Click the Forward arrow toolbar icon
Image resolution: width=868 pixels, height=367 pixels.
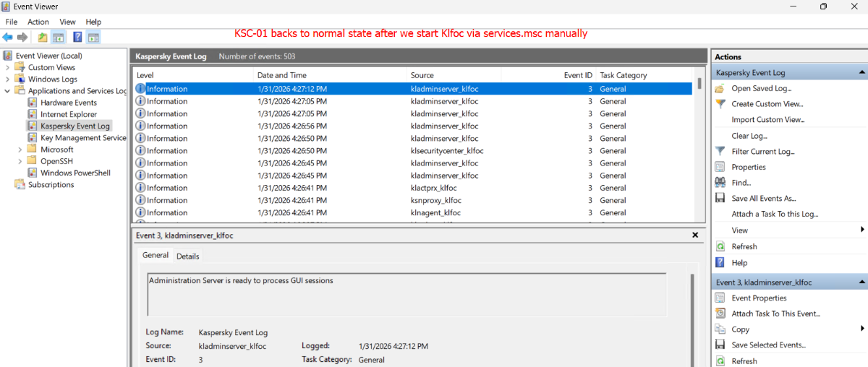tap(22, 37)
